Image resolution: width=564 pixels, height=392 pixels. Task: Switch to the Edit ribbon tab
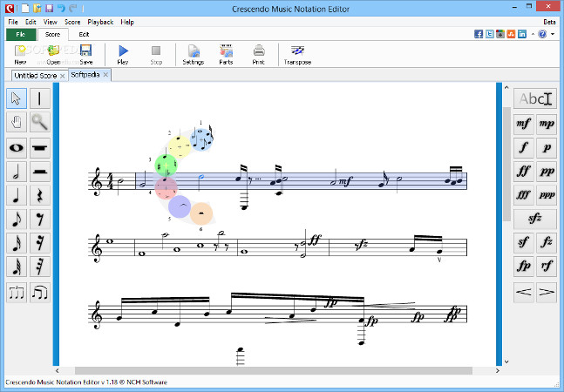[84, 35]
